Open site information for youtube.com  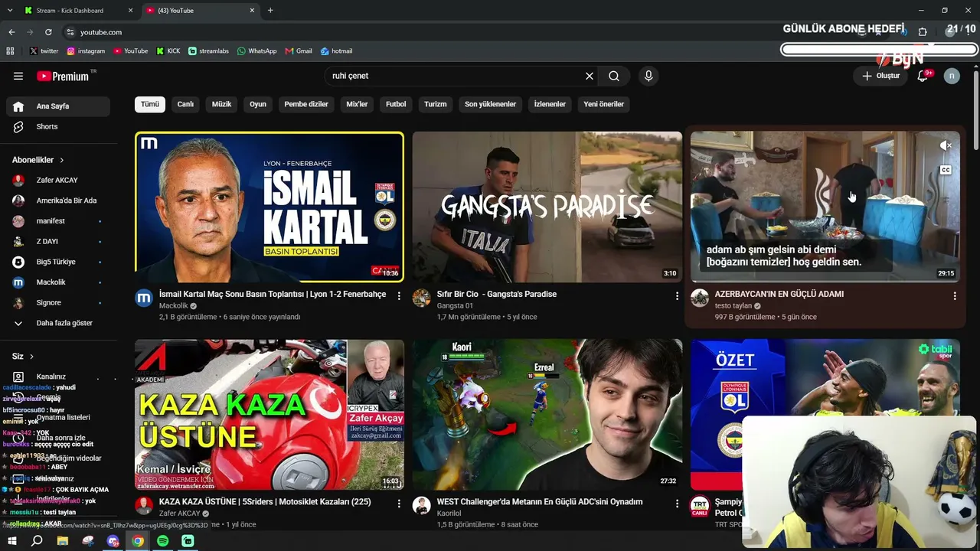pyautogui.click(x=70, y=32)
